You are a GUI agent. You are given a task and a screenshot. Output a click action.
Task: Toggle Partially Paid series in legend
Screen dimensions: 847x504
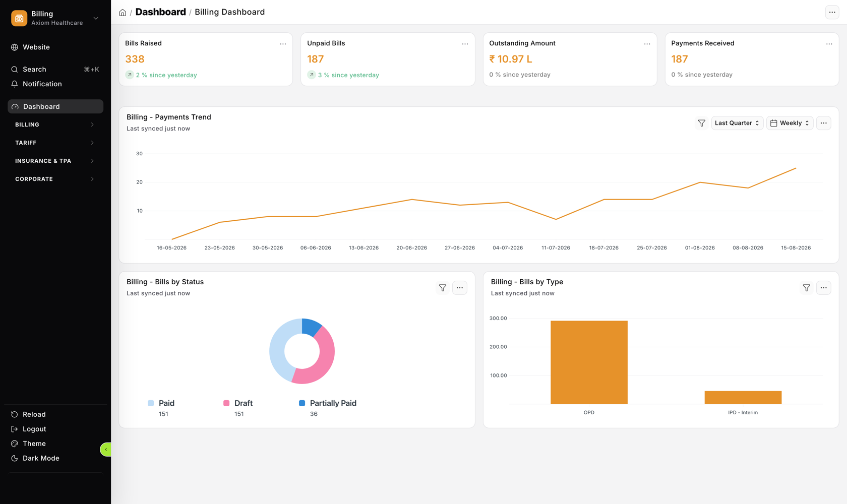click(328, 403)
